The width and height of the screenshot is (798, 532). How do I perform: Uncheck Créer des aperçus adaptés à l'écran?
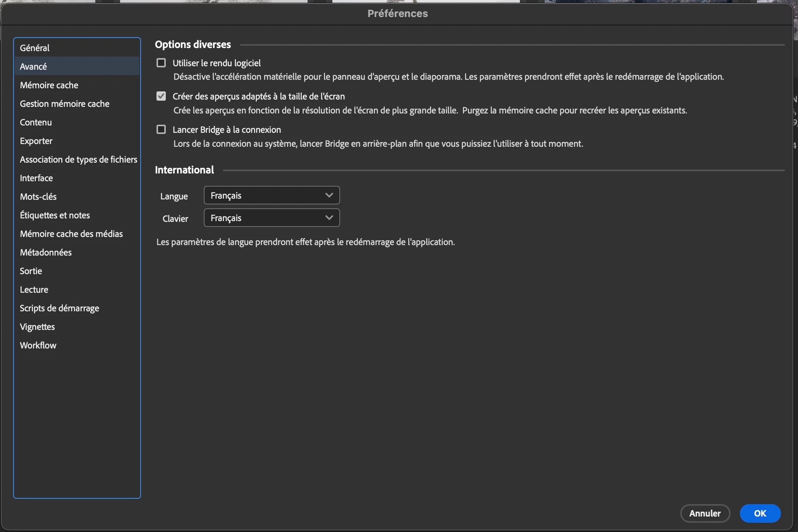[x=161, y=96]
